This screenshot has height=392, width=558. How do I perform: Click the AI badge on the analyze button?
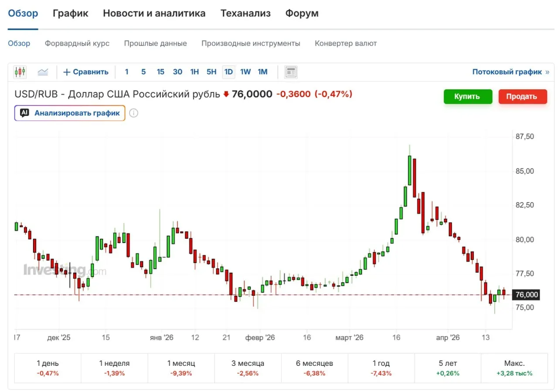[25, 113]
